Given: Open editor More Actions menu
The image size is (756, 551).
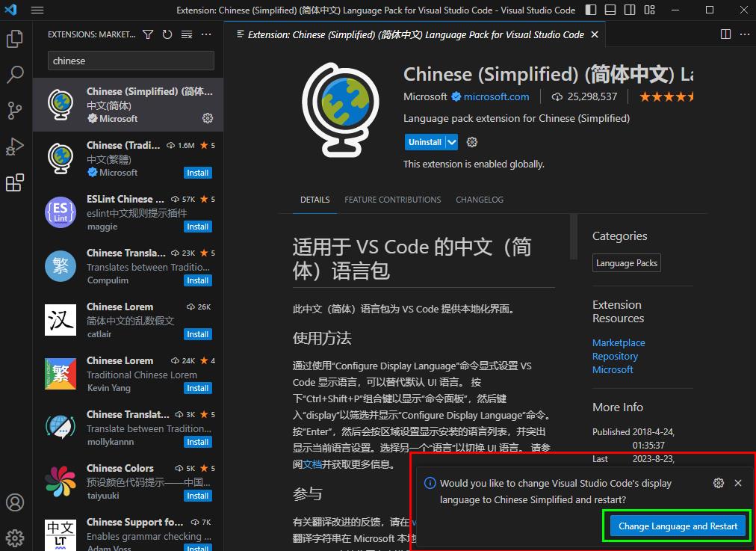Looking at the screenshot, I should point(745,34).
